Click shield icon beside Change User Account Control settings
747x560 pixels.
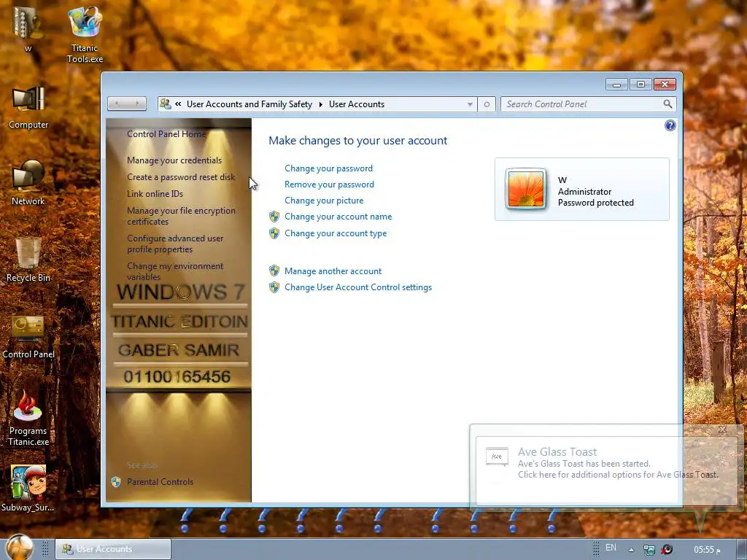[x=274, y=287]
